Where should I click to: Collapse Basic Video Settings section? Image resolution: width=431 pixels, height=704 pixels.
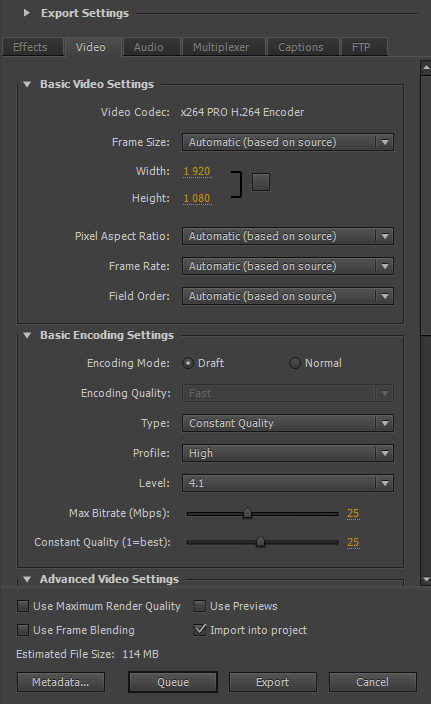[27, 84]
